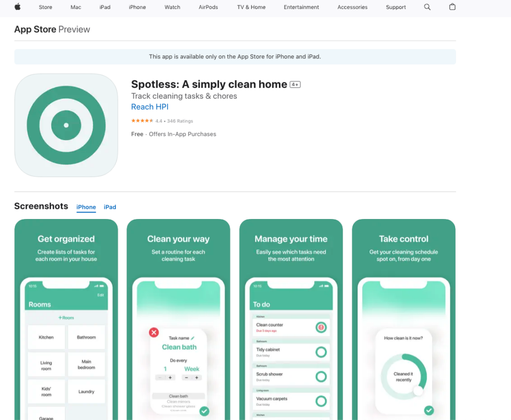Click the App Store heading link
This screenshot has width=511, height=420.
pyautogui.click(x=35, y=29)
